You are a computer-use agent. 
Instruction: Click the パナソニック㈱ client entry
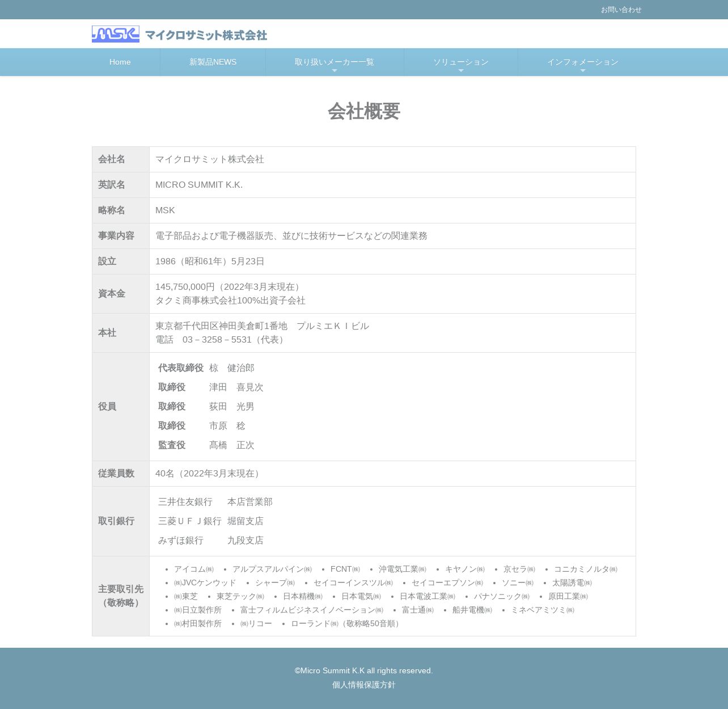(502, 596)
